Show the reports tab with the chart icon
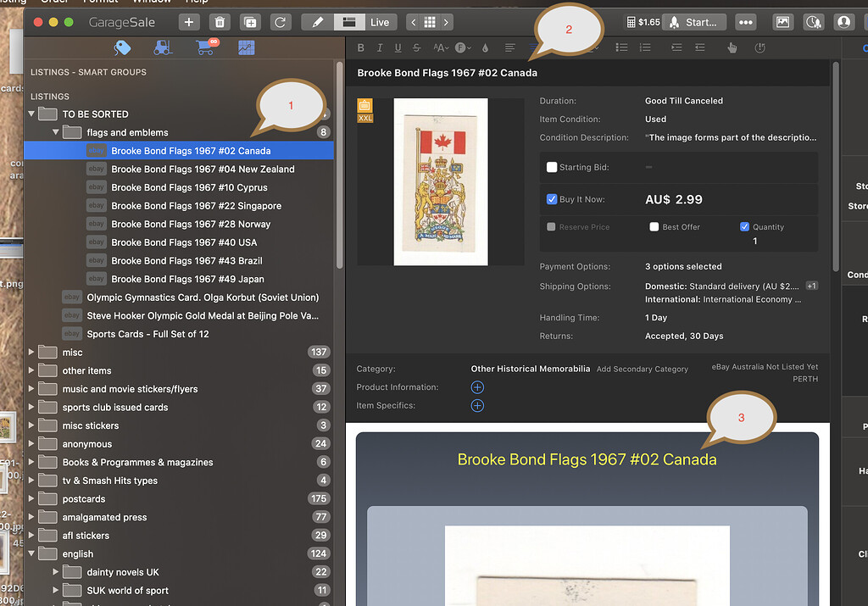The height and width of the screenshot is (606, 868). click(x=247, y=48)
